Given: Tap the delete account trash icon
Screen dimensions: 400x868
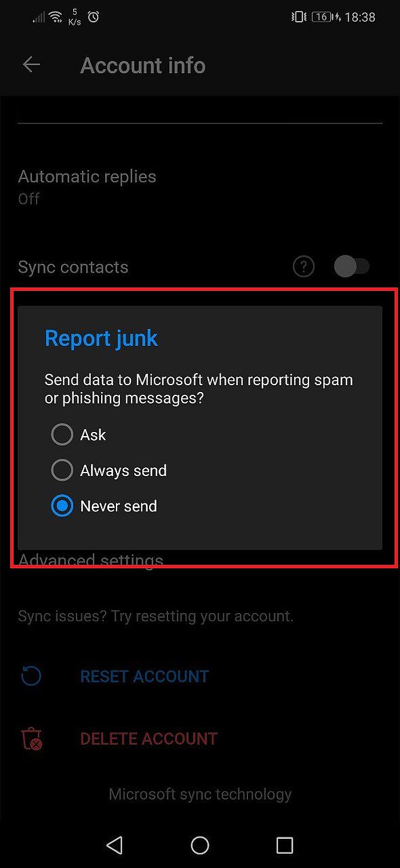Looking at the screenshot, I should click(x=31, y=738).
